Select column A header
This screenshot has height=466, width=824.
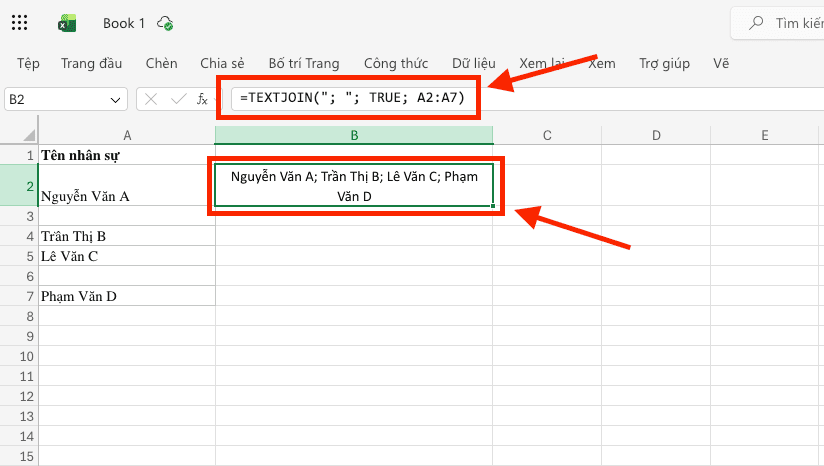click(x=127, y=136)
